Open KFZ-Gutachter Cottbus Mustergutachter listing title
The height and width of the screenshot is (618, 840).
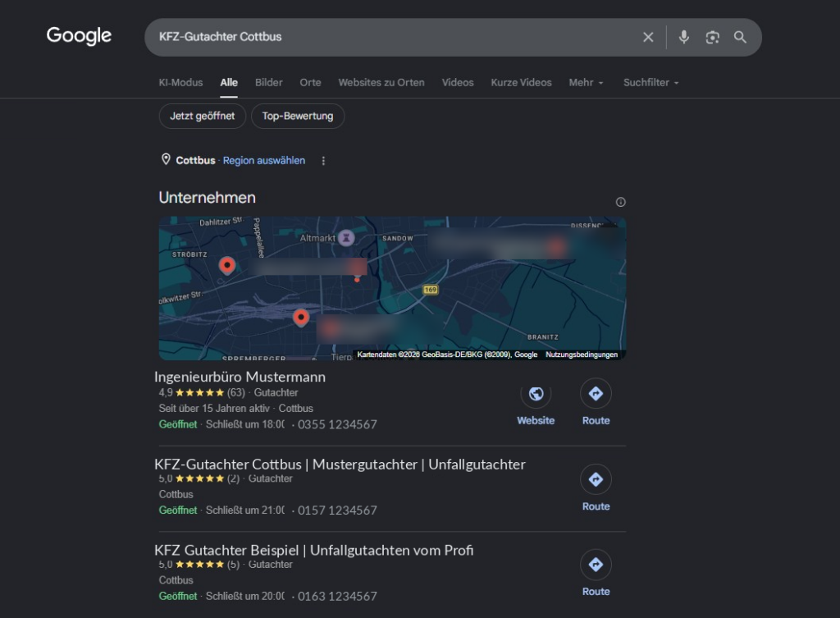tap(340, 465)
